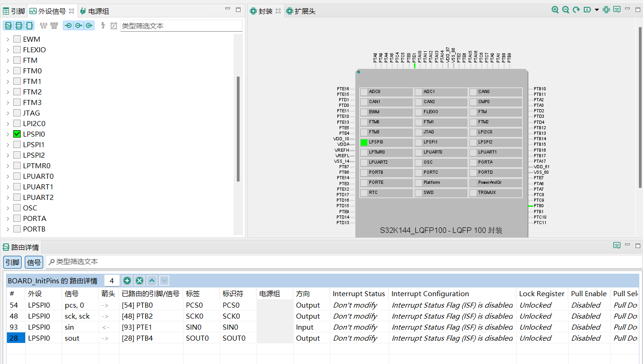Click the third chip filter icon in signals toolbar
The width and height of the screenshot is (643, 364).
pos(29,26)
